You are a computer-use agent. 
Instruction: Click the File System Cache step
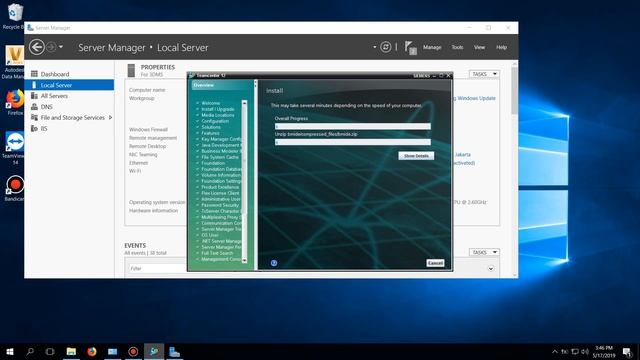coord(220,157)
